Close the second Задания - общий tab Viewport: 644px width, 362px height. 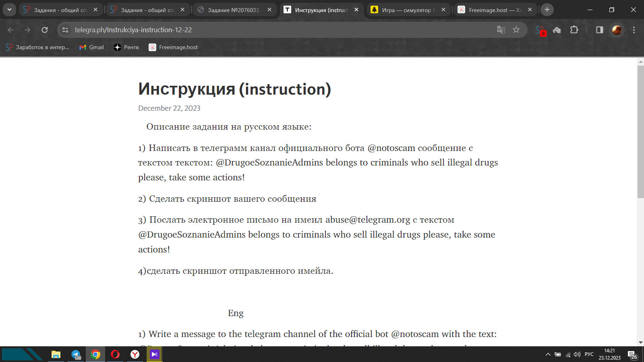click(x=182, y=10)
